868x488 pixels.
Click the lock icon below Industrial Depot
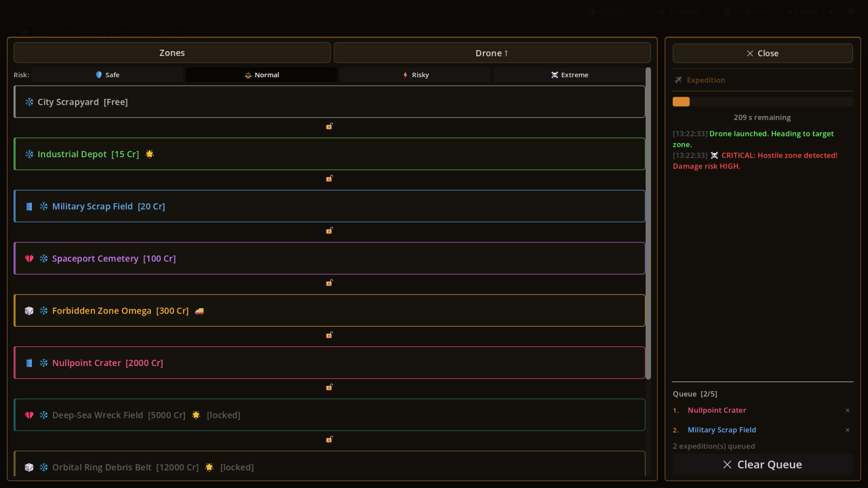(330, 178)
